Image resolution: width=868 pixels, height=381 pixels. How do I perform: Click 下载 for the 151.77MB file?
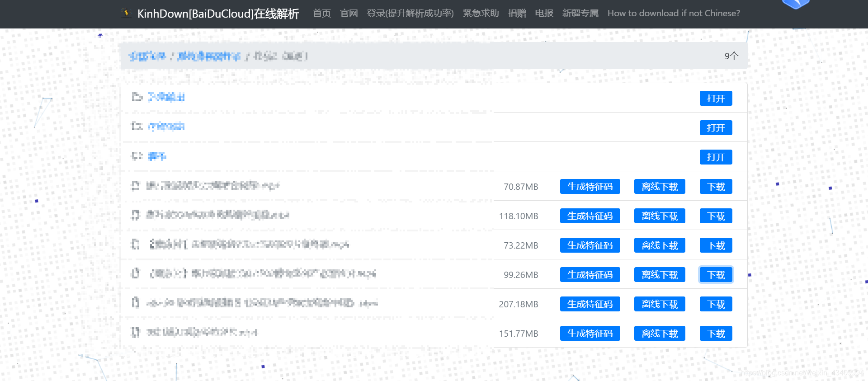tap(716, 334)
